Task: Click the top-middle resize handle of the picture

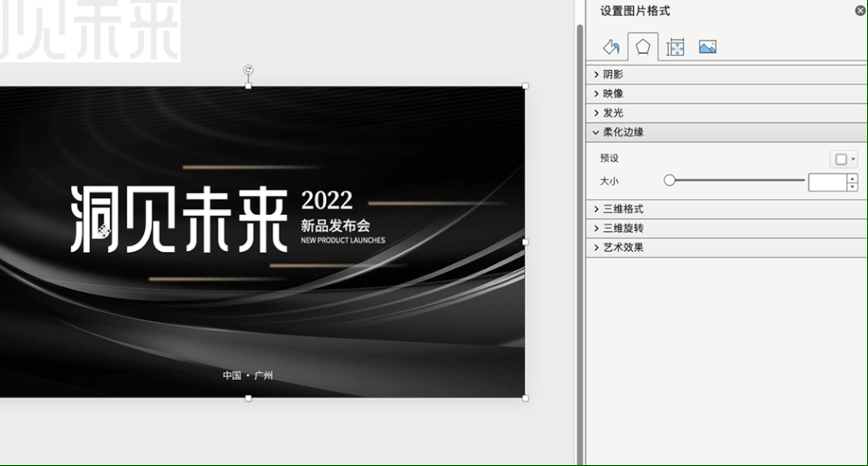Action: point(249,86)
